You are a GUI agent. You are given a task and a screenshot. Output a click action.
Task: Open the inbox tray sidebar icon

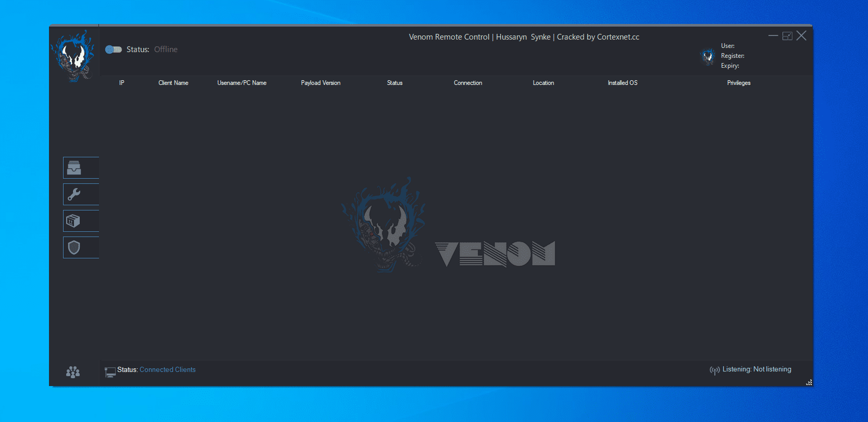coord(81,168)
